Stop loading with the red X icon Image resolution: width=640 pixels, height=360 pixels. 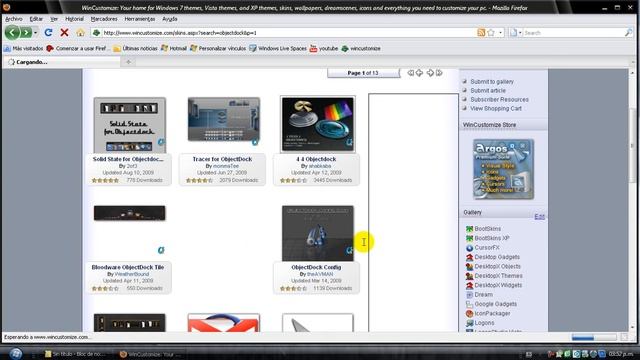click(64, 33)
